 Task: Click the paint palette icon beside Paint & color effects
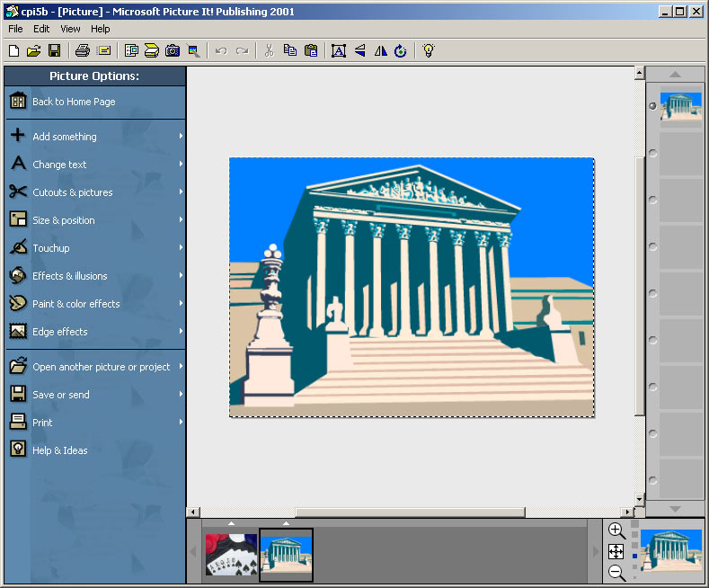coord(18,303)
